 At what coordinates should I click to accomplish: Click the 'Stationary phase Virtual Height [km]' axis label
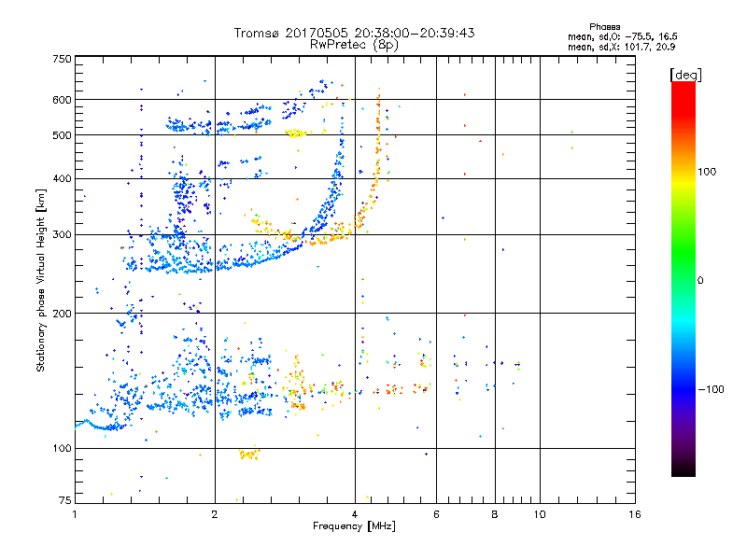click(40, 280)
